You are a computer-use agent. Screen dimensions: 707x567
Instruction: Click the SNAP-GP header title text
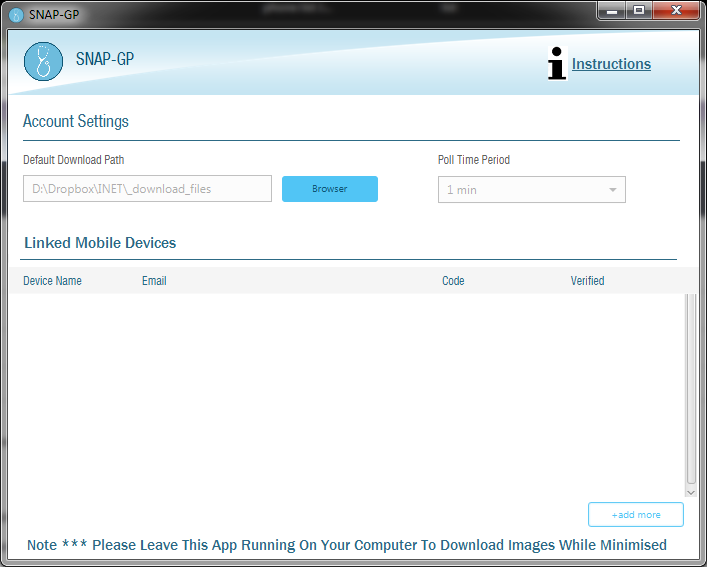tap(105, 59)
